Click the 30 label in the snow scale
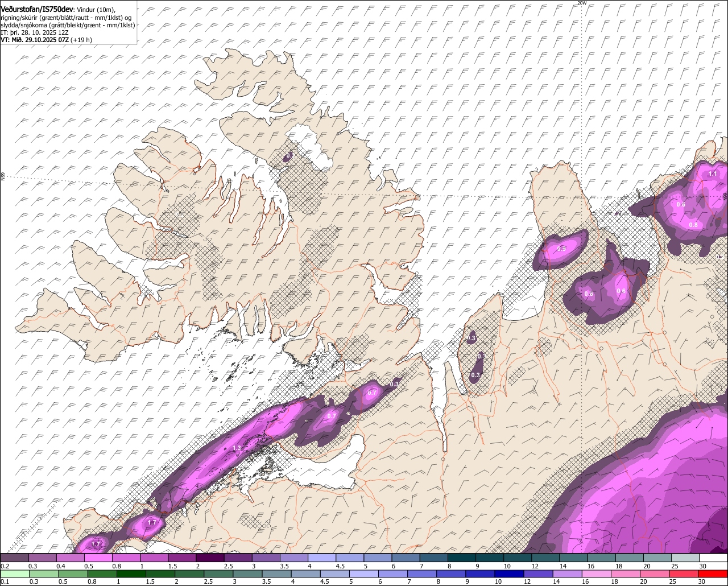Viewport: 728px width, 586px height. pos(702,566)
